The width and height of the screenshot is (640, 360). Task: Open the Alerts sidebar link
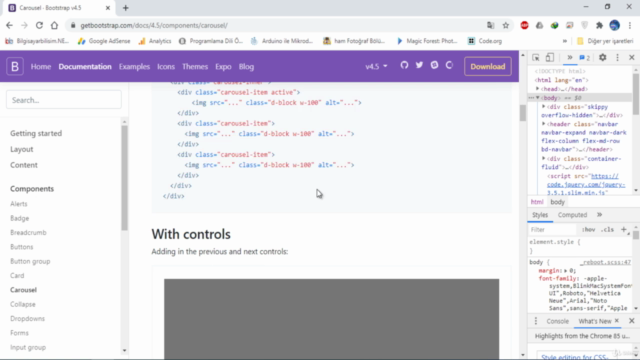coord(19,204)
